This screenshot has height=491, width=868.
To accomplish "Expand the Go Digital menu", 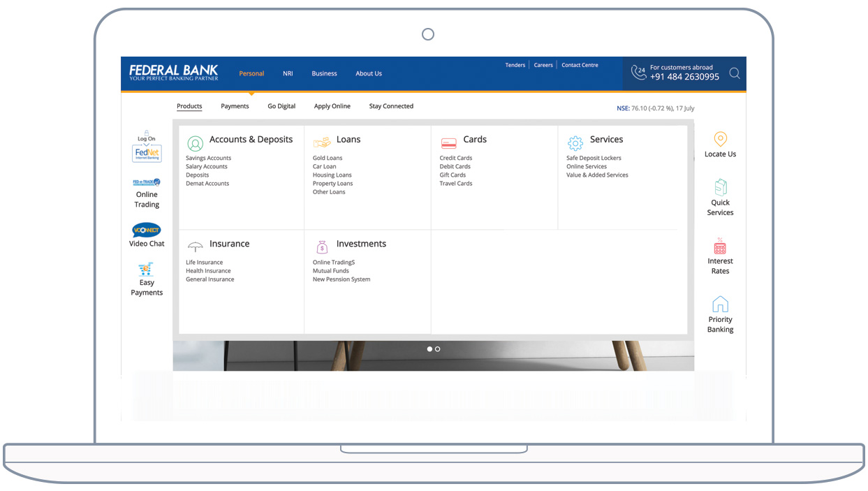I will 281,106.
